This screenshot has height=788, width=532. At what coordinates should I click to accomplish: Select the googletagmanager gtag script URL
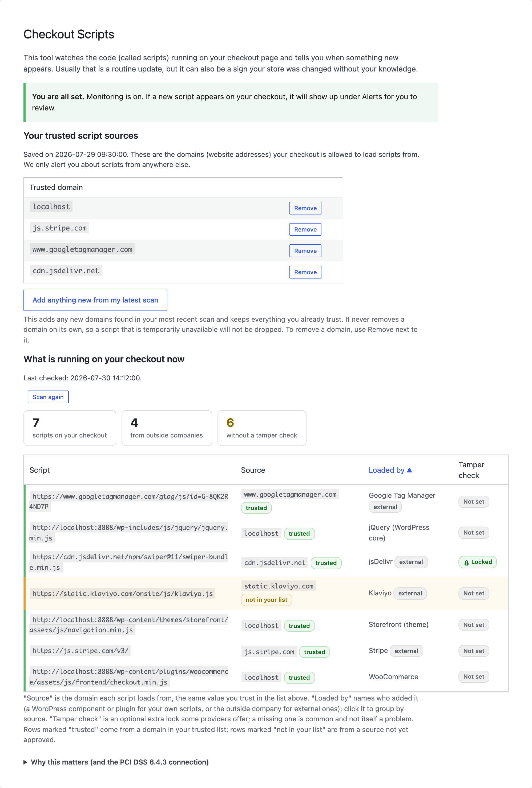click(128, 502)
